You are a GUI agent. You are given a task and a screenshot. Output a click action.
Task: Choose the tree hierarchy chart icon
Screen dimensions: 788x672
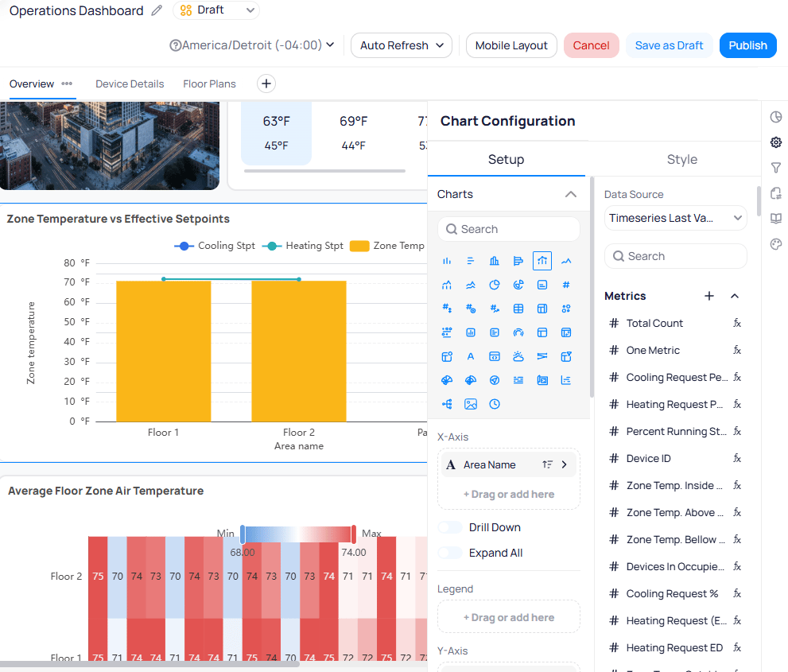click(447, 404)
